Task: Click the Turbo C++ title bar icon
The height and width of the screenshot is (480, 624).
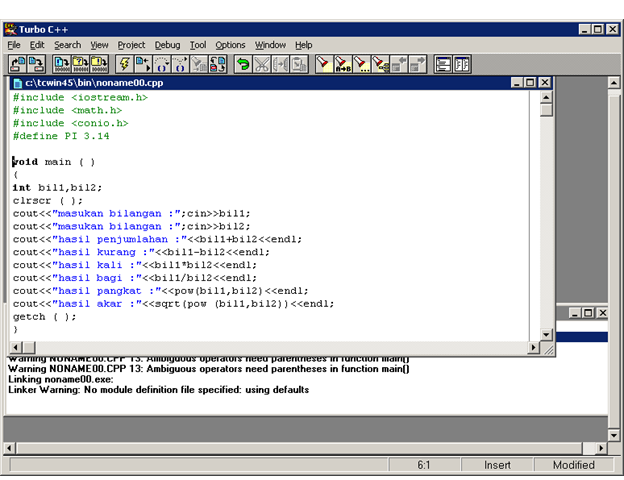Action: 11,29
